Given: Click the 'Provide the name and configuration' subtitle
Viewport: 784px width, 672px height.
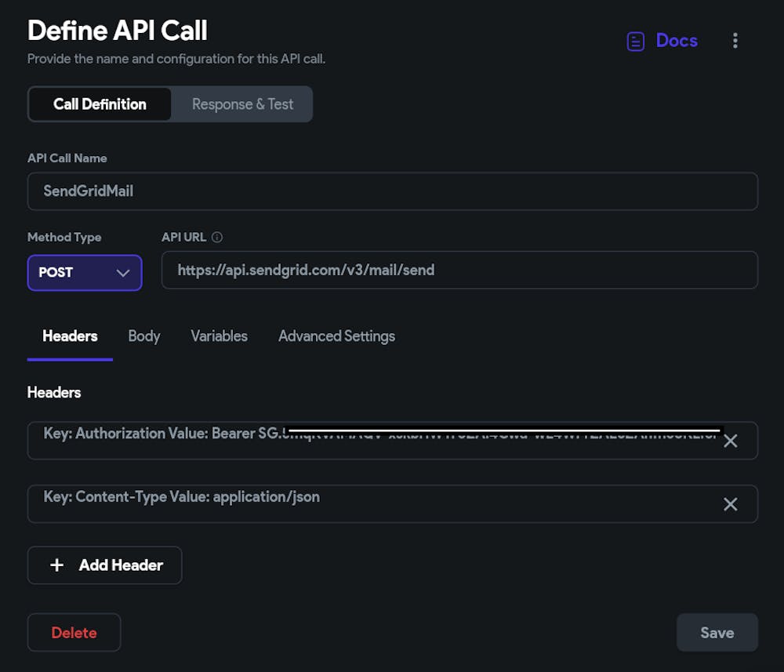Looking at the screenshot, I should point(176,59).
